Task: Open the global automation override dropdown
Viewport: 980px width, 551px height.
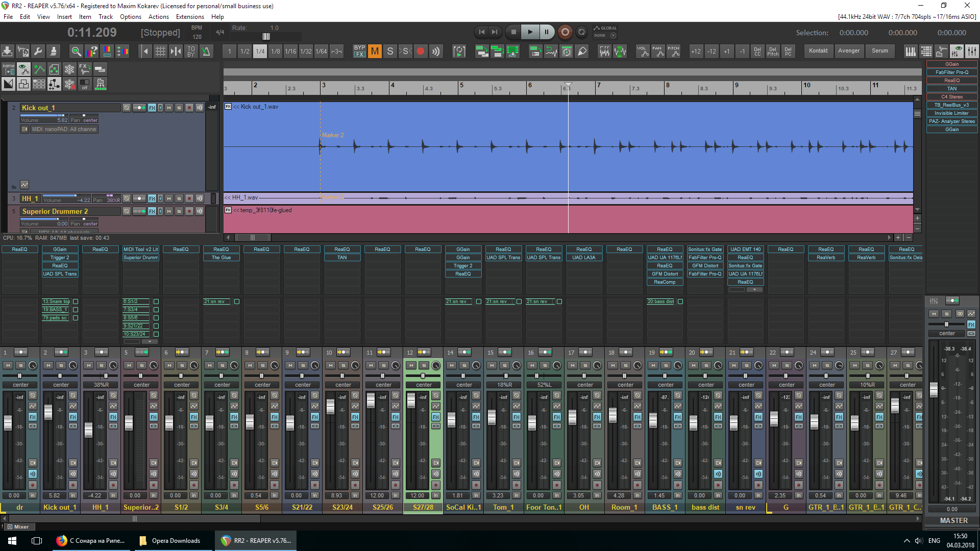Action: click(x=613, y=36)
